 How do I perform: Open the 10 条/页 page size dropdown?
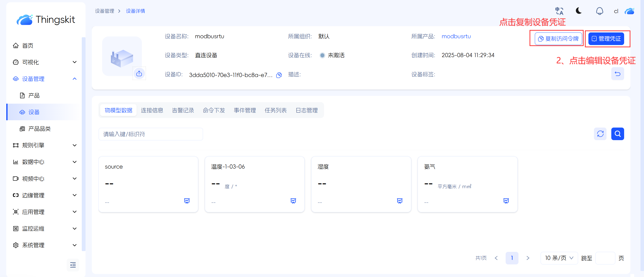[559, 258]
